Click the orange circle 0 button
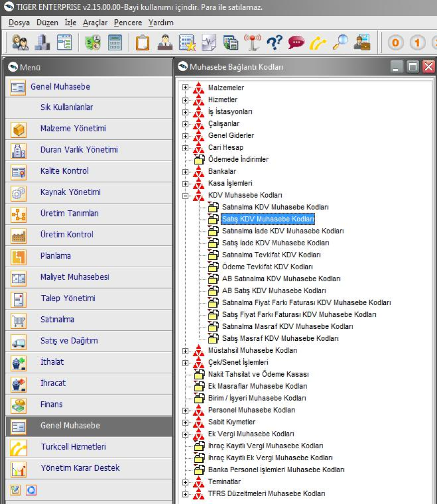The height and width of the screenshot is (504, 437). tap(396, 42)
